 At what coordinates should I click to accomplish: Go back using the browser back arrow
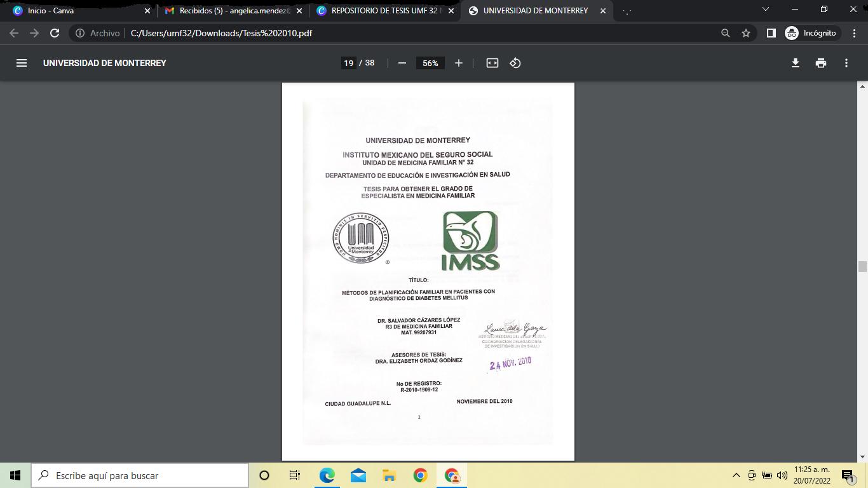[14, 33]
